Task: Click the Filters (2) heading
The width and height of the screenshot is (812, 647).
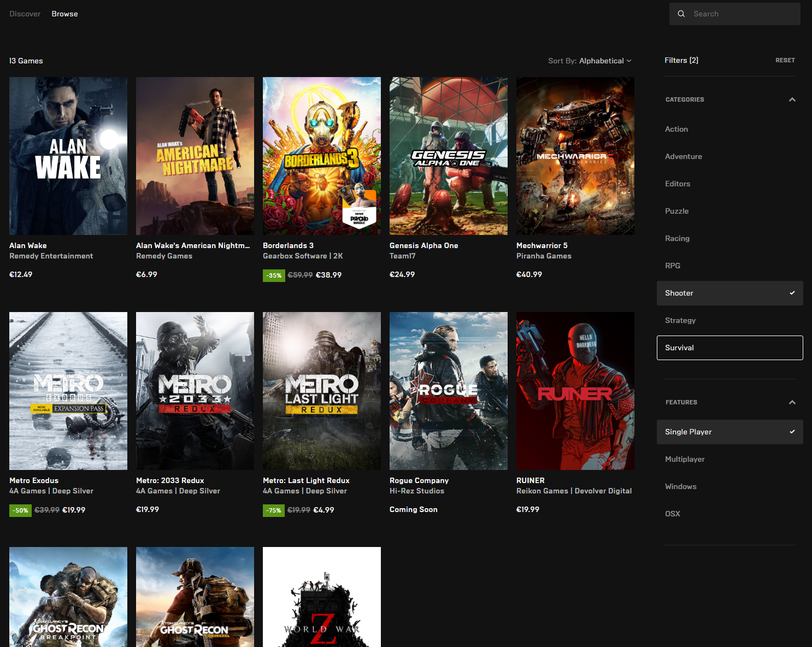Action: click(x=681, y=60)
